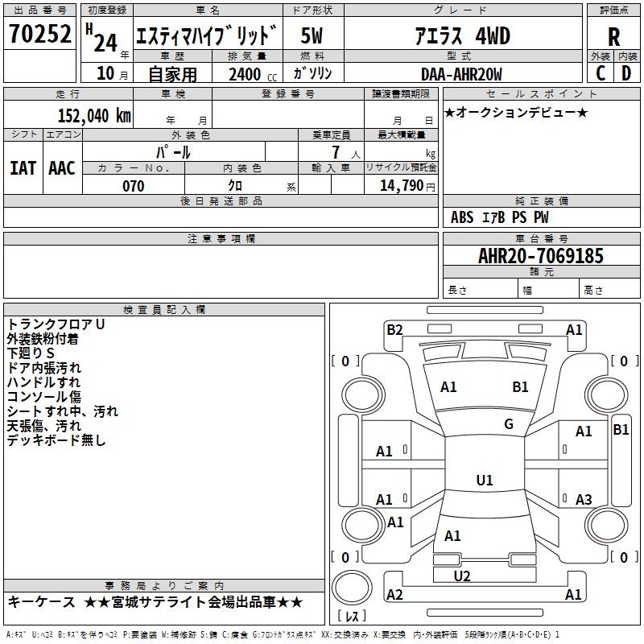Click inspector note デッキボード無し
The image size is (644, 644).
tap(56, 440)
